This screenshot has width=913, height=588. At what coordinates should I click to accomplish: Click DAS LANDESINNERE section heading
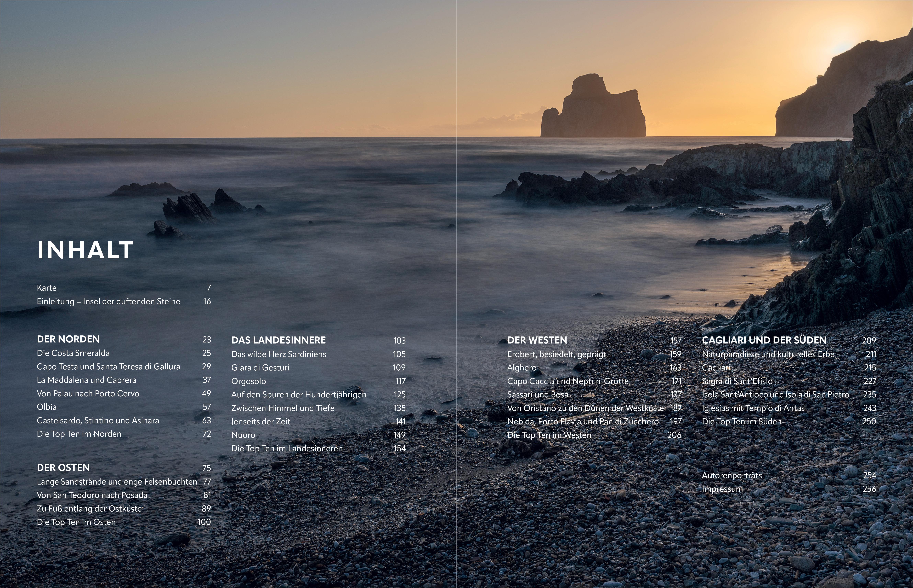point(279,340)
